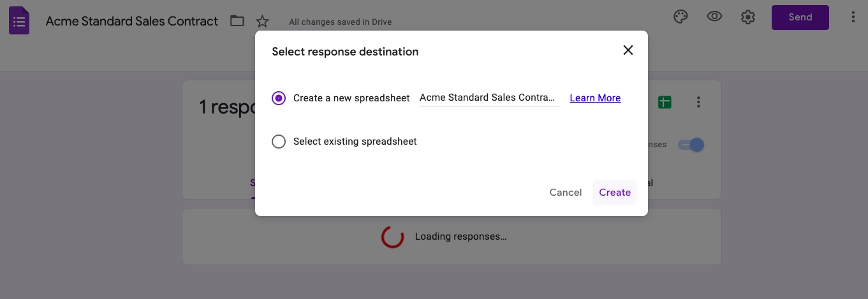Viewport: 868px width, 299px height.
Task: Open the customize theme palette icon
Action: pyautogui.click(x=680, y=17)
